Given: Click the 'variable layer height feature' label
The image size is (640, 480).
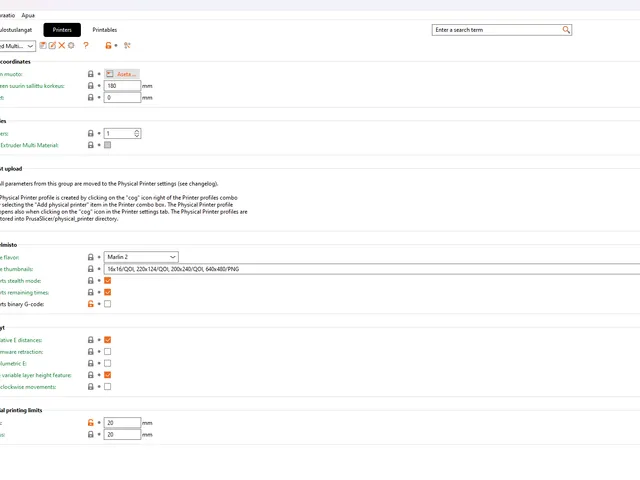Looking at the screenshot, I should tap(37, 375).
